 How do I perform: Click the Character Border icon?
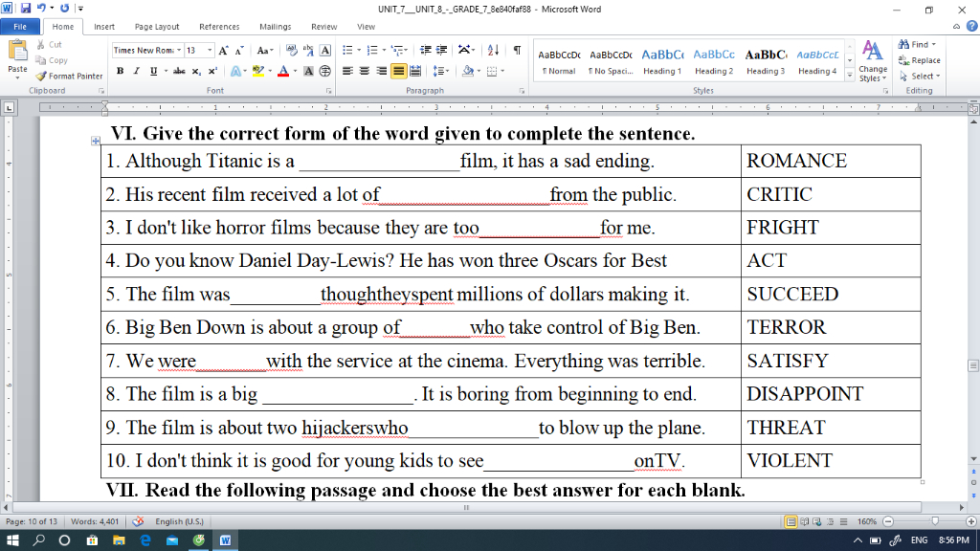point(325,51)
